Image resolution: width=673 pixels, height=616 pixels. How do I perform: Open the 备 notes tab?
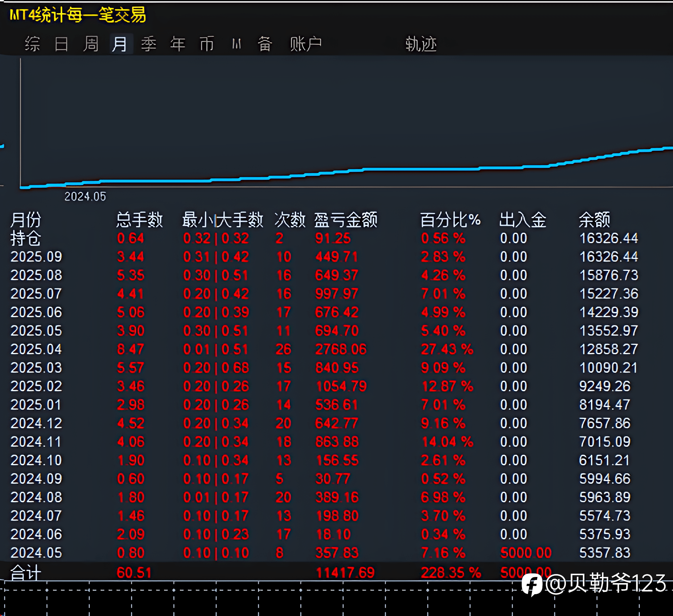pos(265,44)
